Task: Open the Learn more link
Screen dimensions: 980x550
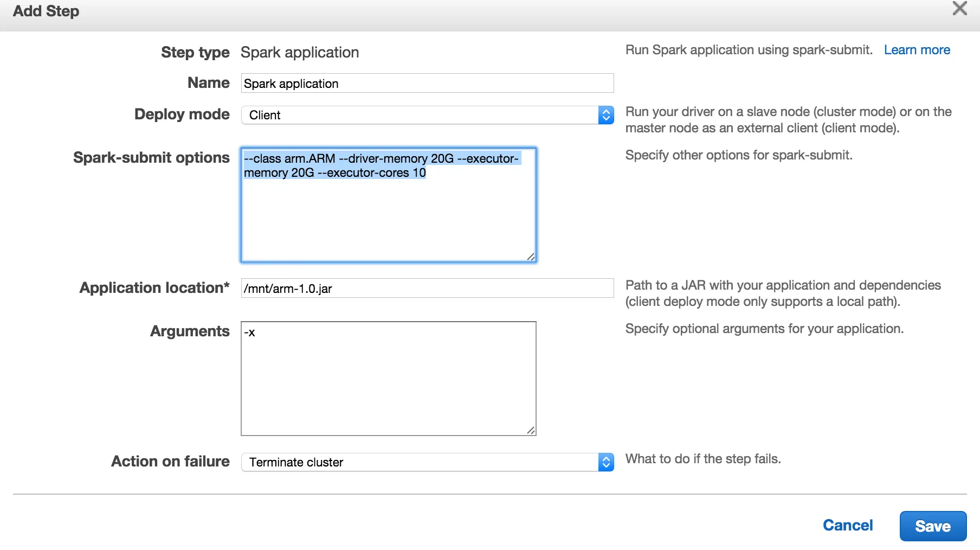Action: 917,50
